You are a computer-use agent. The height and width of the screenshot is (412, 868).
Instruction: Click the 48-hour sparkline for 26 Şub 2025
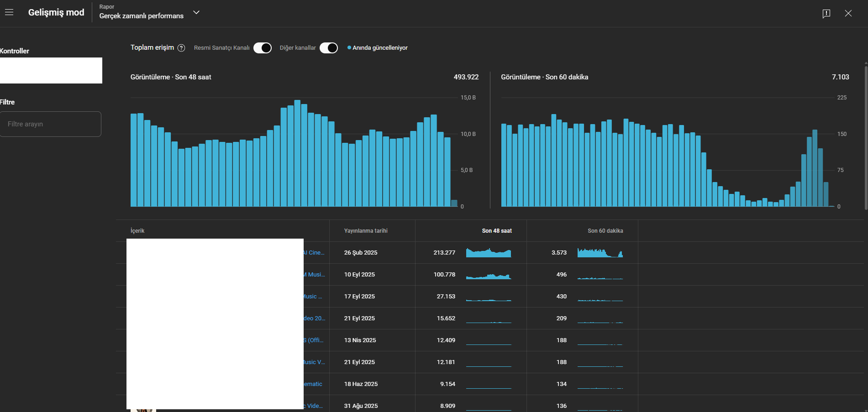489,253
